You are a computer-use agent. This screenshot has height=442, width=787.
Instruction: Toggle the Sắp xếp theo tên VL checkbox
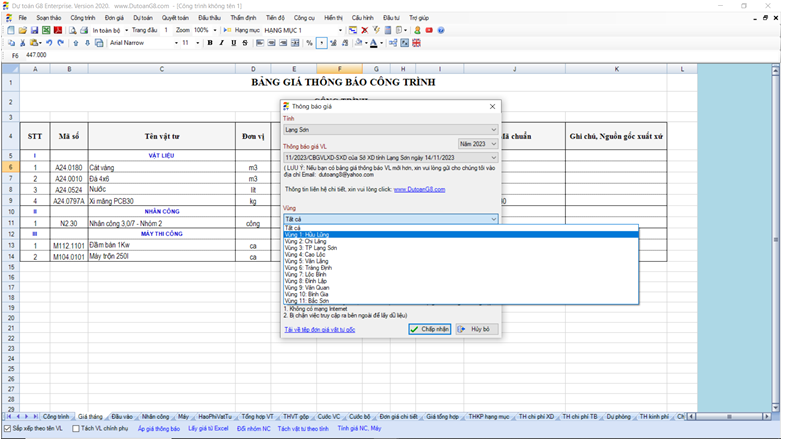coord(8,429)
